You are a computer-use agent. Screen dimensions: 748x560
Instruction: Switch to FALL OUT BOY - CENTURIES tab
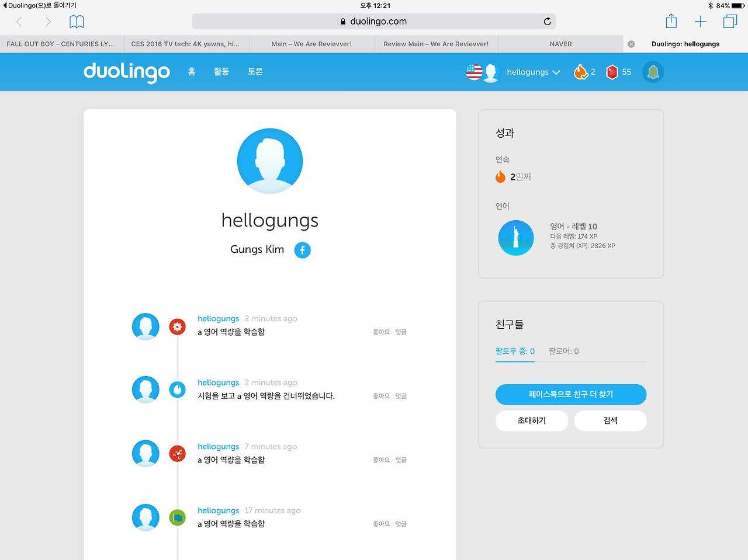pyautogui.click(x=62, y=44)
